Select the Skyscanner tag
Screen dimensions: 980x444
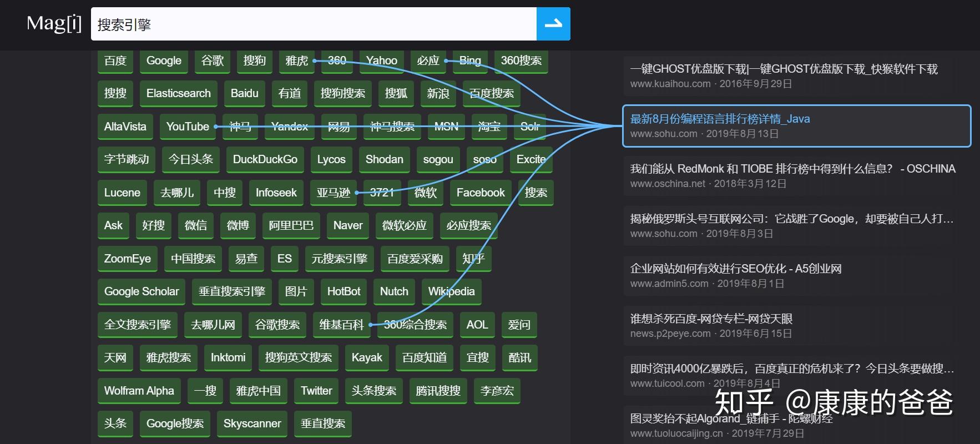pos(252,423)
